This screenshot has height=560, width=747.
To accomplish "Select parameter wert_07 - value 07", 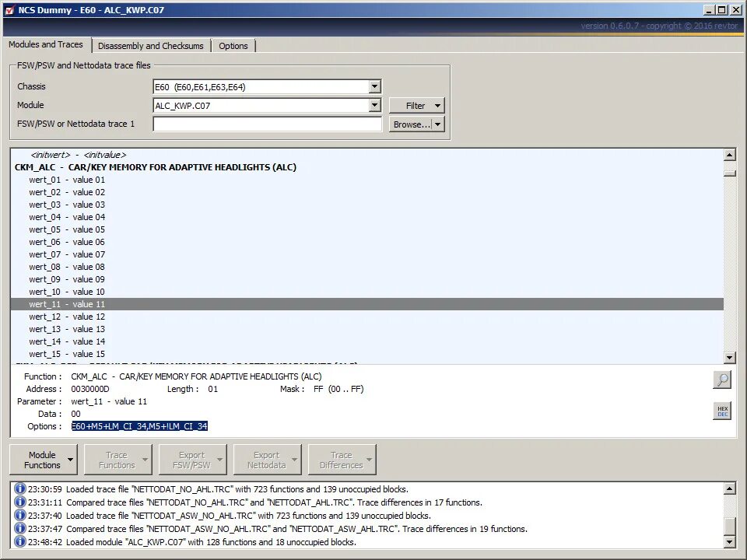I will tap(366, 254).
